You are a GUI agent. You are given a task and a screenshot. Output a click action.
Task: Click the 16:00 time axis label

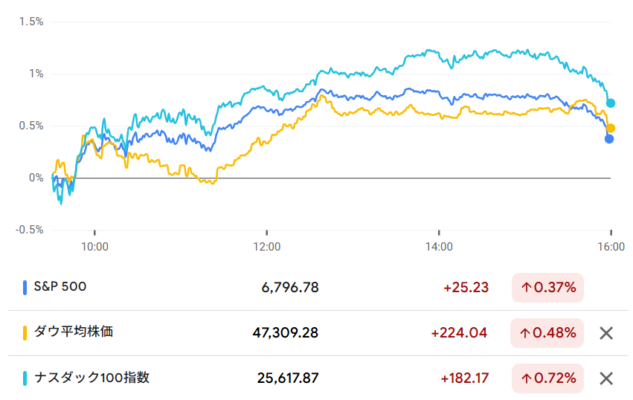point(611,245)
